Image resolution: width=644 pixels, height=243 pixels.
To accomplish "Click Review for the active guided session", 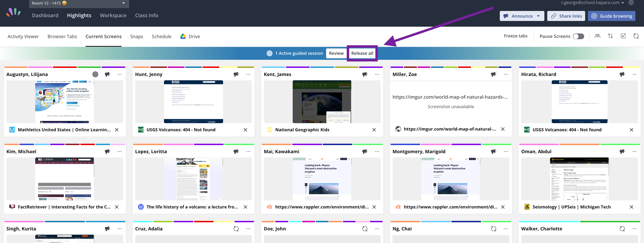I will point(336,53).
